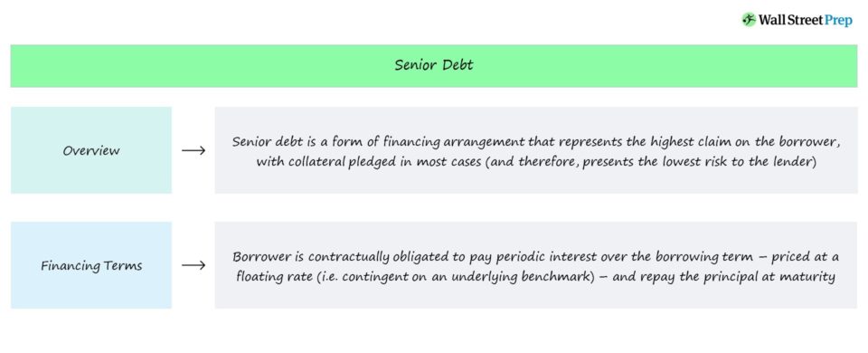Image resolution: width=868 pixels, height=353 pixels.
Task: Click the financing terms description box
Action: click(x=536, y=265)
